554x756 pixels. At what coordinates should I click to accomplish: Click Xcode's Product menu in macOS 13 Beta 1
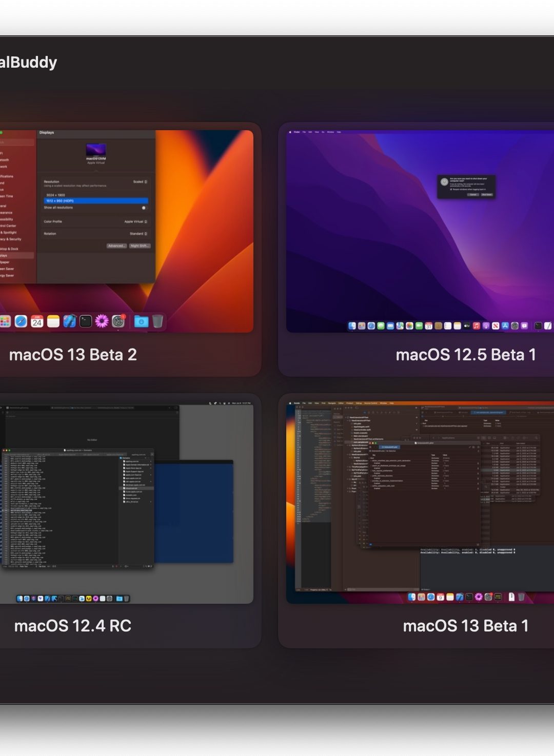click(350, 403)
